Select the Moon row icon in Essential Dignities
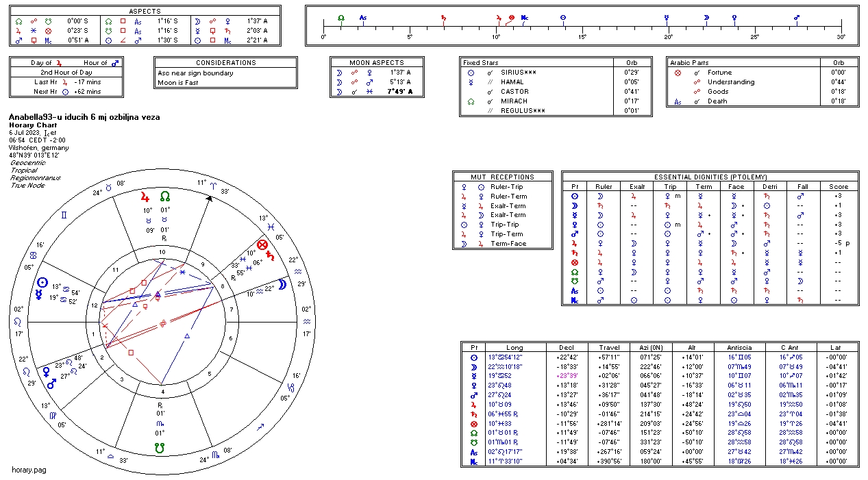This screenshot has height=480, width=868. pyautogui.click(x=574, y=205)
